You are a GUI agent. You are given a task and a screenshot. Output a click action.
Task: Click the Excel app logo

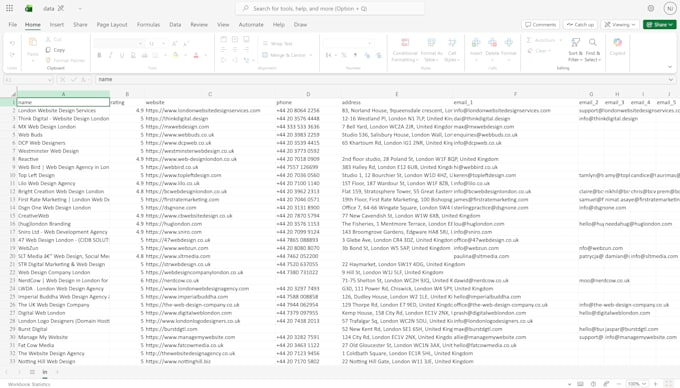[x=29, y=8]
